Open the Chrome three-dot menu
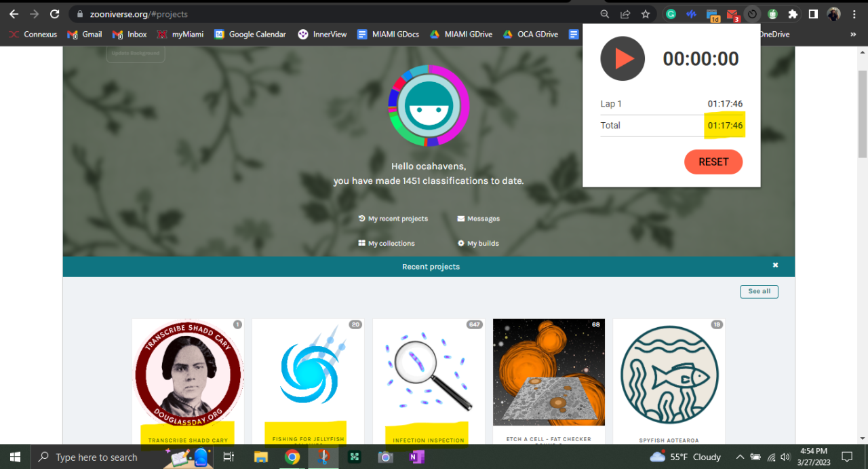This screenshot has width=868, height=469. 854,14
